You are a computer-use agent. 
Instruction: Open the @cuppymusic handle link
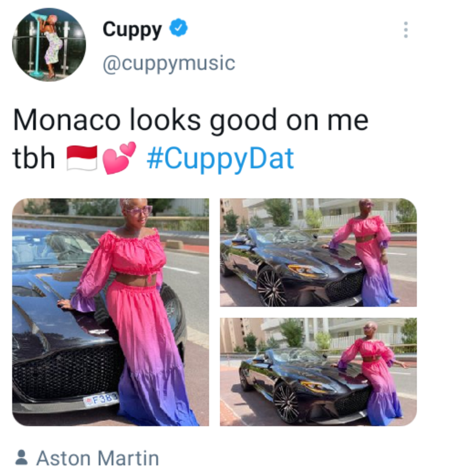click(169, 63)
